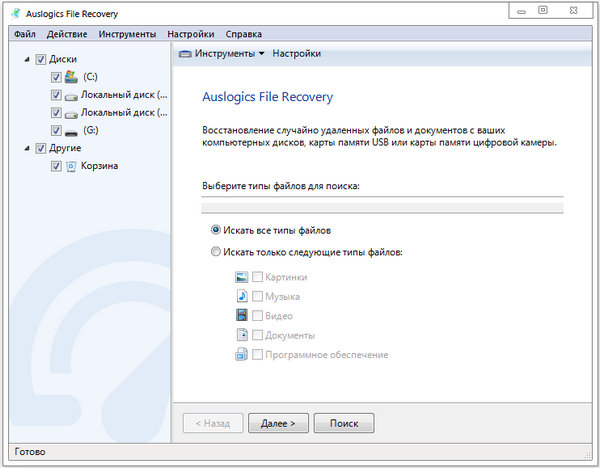600x468 pixels.
Task: Collapse the Другие tree node
Action: click(x=25, y=148)
